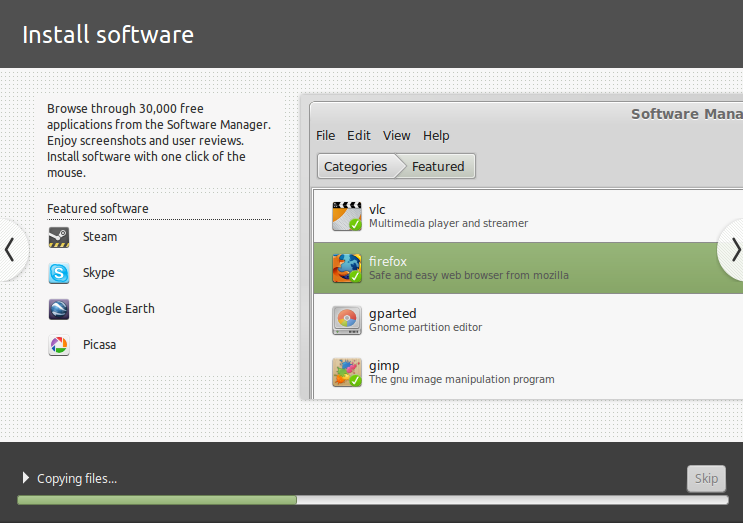Click the Skype icon
This screenshot has width=743, height=523.
[59, 273]
